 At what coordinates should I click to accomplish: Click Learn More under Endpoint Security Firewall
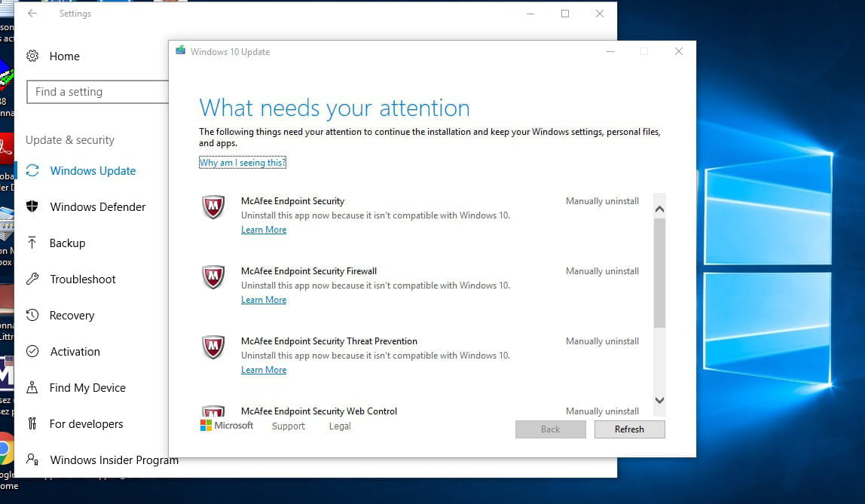[x=264, y=299]
